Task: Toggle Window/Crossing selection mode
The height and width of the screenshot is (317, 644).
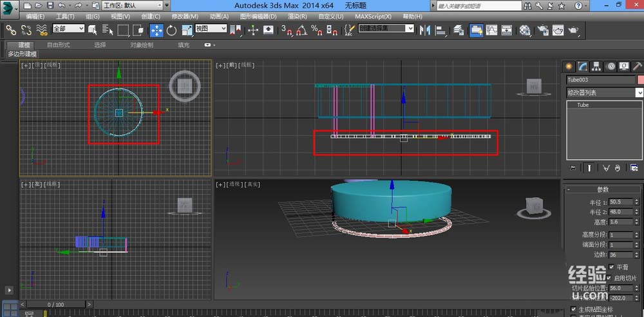Action: point(138,30)
